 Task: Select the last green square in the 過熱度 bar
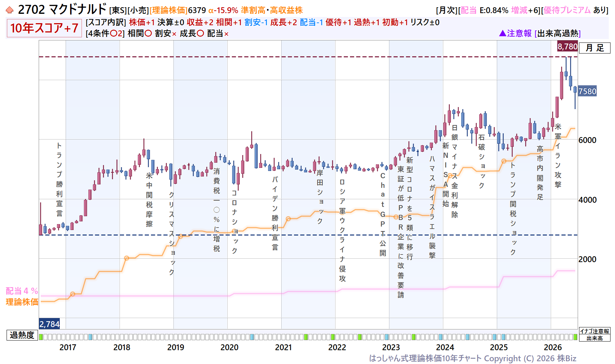tap(575, 337)
